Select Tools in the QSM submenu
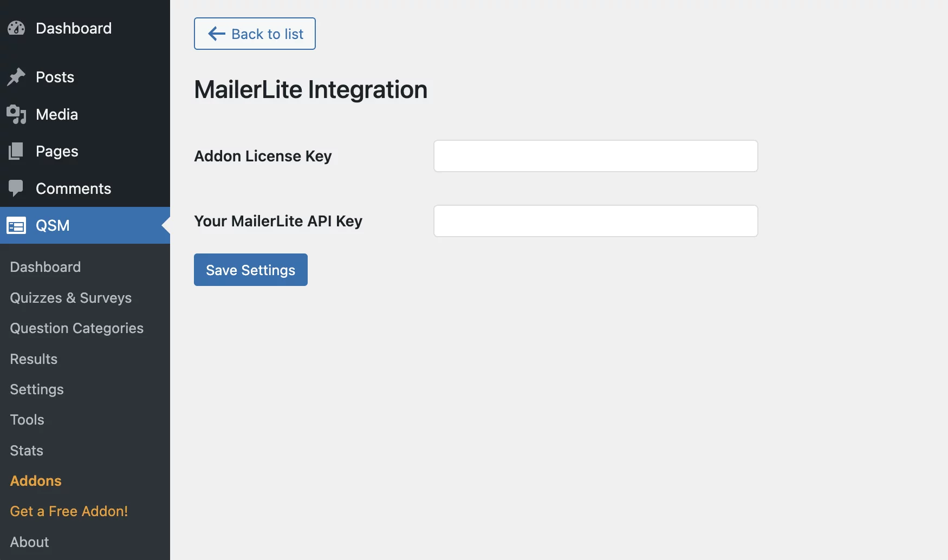The image size is (948, 560). pyautogui.click(x=27, y=420)
